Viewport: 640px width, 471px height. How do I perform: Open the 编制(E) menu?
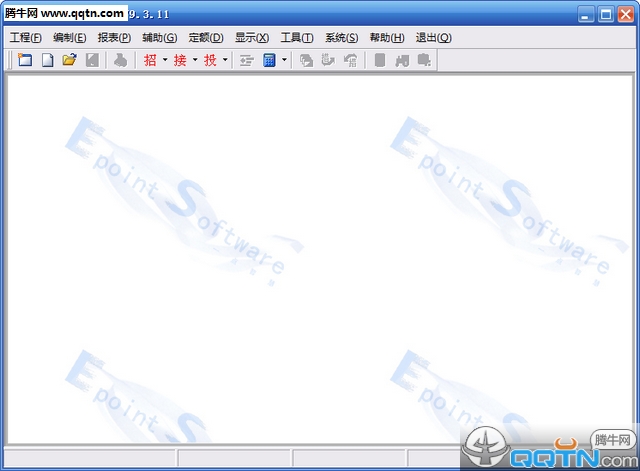point(69,38)
